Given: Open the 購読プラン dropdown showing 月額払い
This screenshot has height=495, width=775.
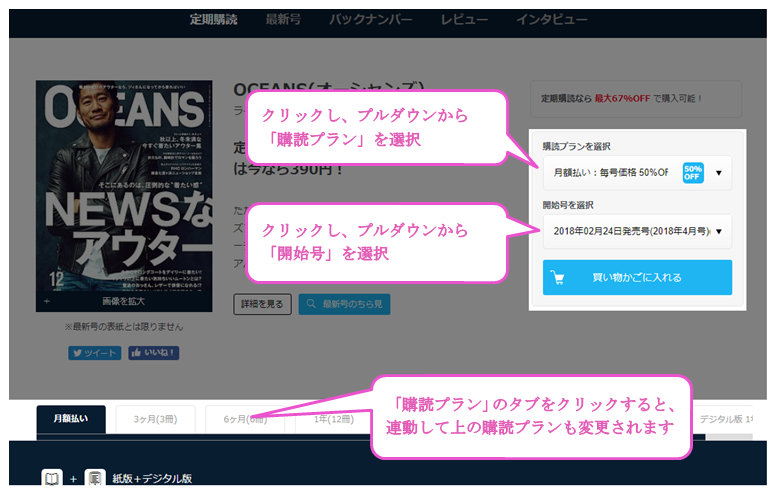Looking at the screenshot, I should [637, 173].
